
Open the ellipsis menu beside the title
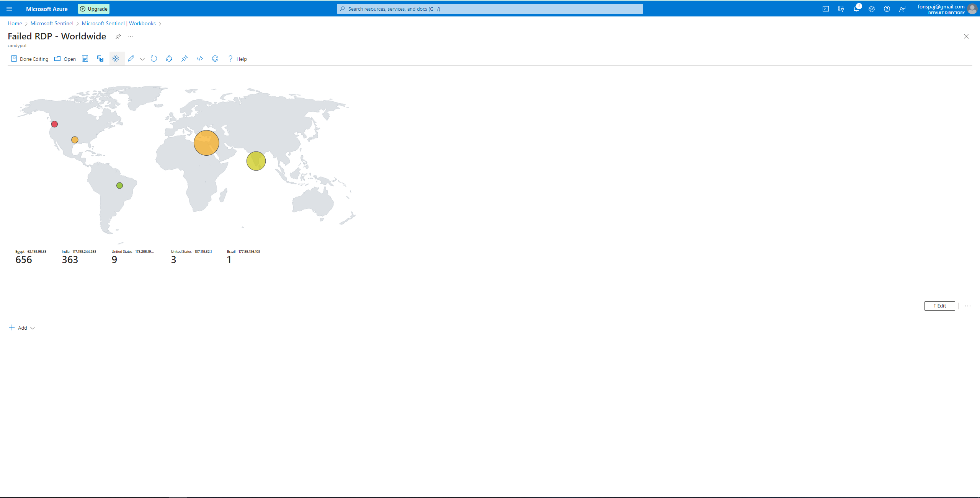(x=131, y=36)
